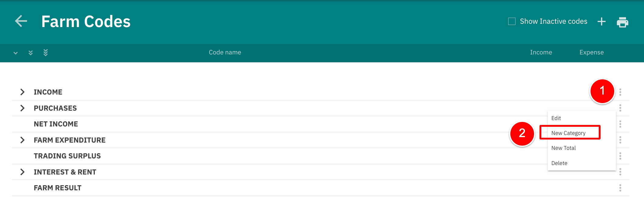This screenshot has height=197, width=644.
Task: Select New Category from the context menu
Action: (569, 133)
